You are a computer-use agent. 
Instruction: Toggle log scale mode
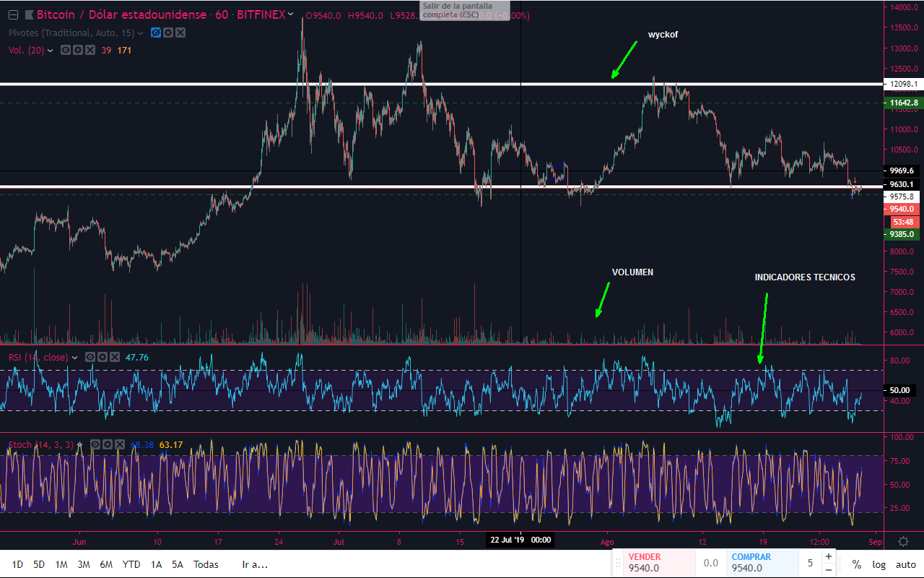[879, 564]
